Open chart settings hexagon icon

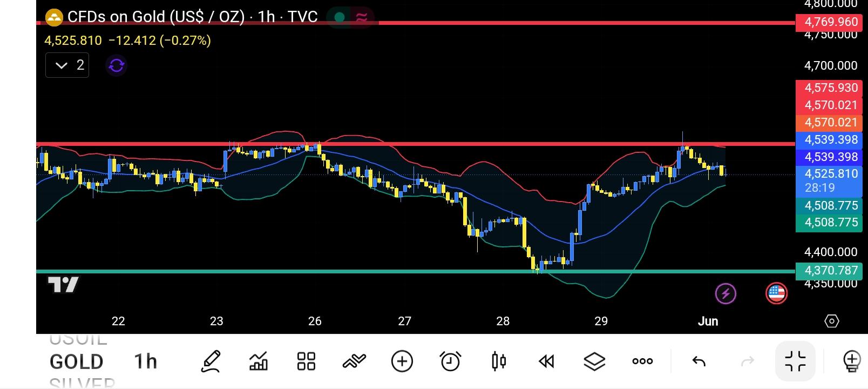pos(832,321)
